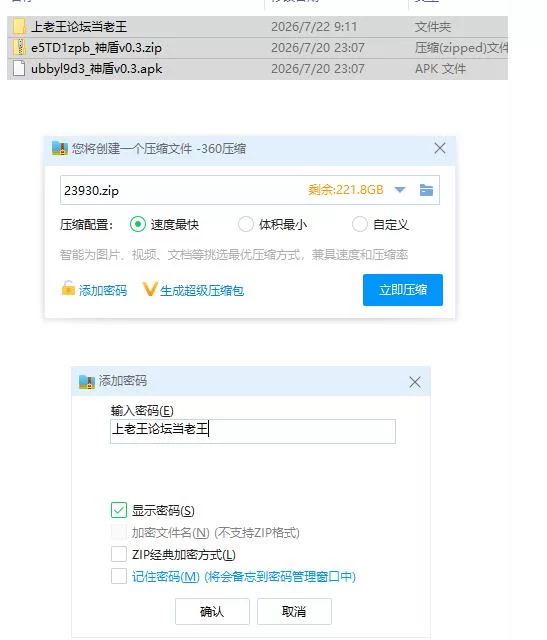Click the folder icon of 上老王论坛当老王
This screenshot has width=547, height=640.
19,27
